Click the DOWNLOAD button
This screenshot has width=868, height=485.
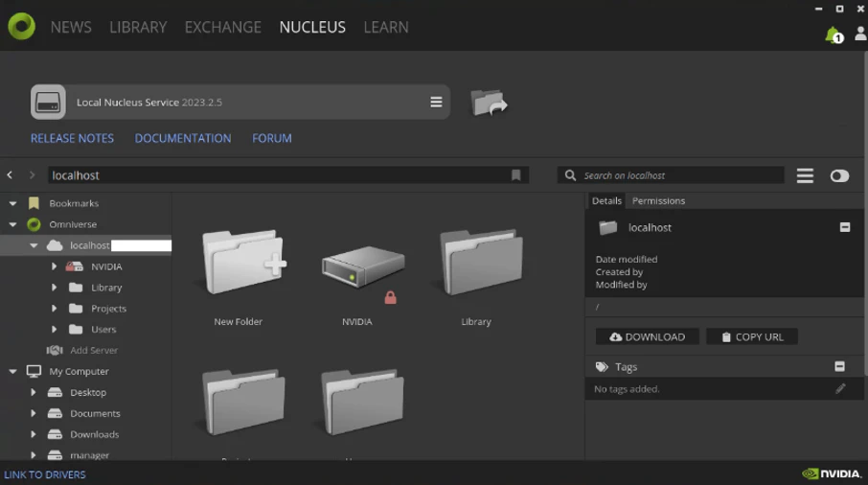(x=647, y=336)
